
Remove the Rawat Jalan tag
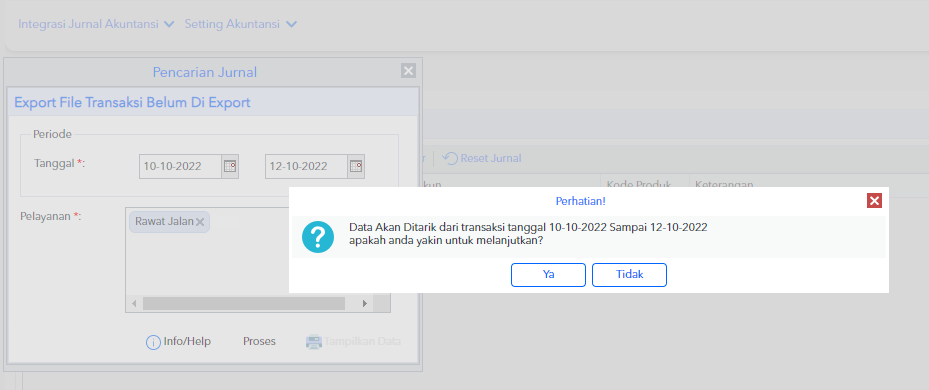(200, 222)
